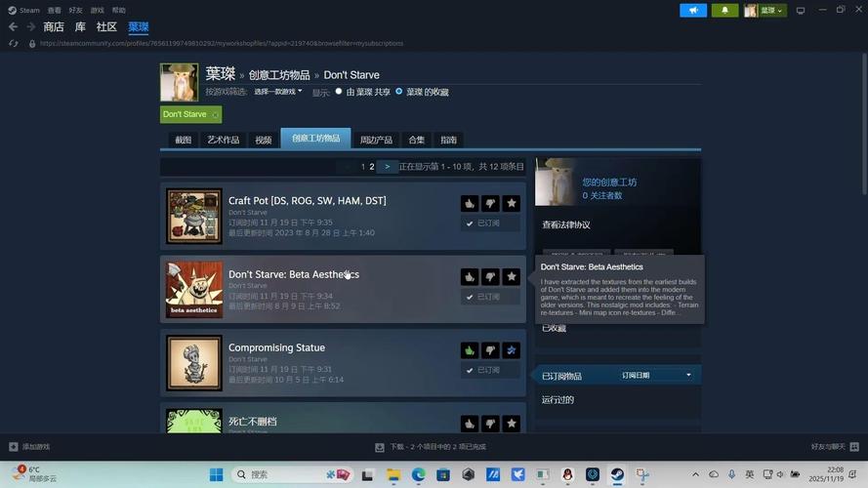Reload the page with refresh icon
Screen dimensions: 868x488
(14, 43)
